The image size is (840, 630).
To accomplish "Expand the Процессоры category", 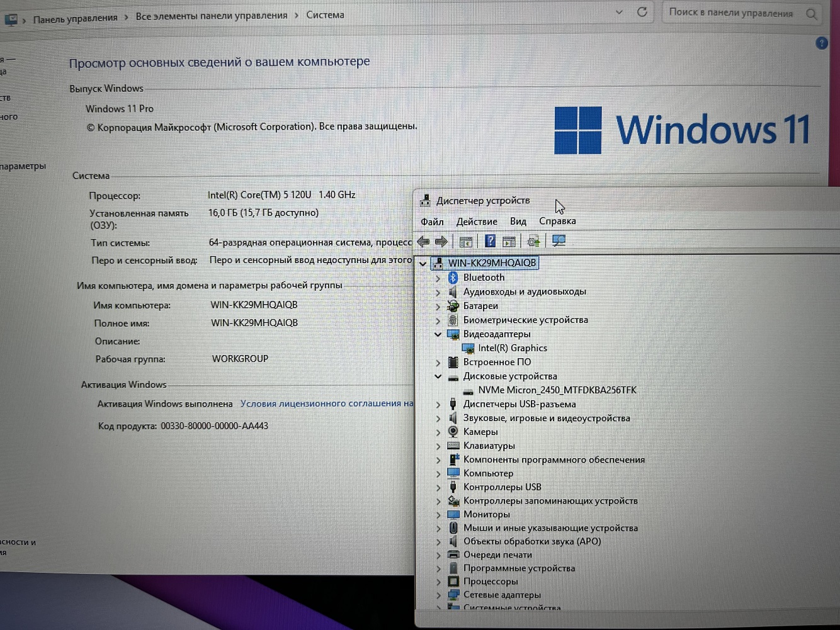I will click(438, 582).
